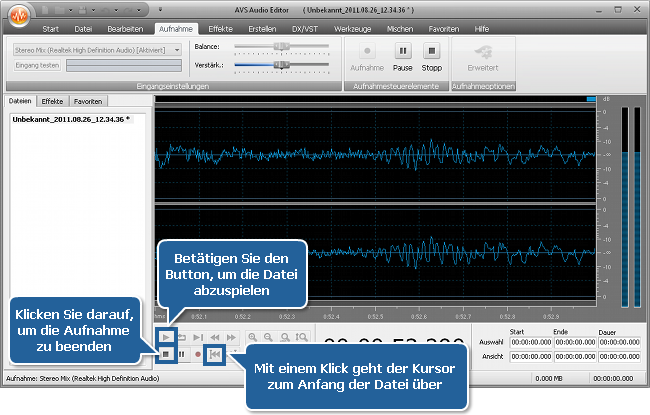
Task: Click the play button in transport controls
Action: 166,337
